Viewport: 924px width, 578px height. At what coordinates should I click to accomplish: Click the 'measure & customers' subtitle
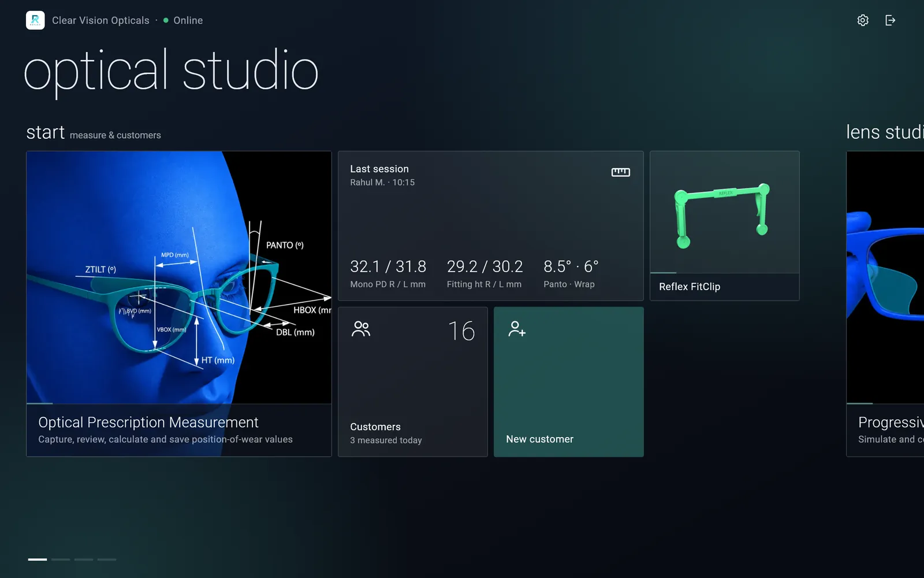[115, 135]
